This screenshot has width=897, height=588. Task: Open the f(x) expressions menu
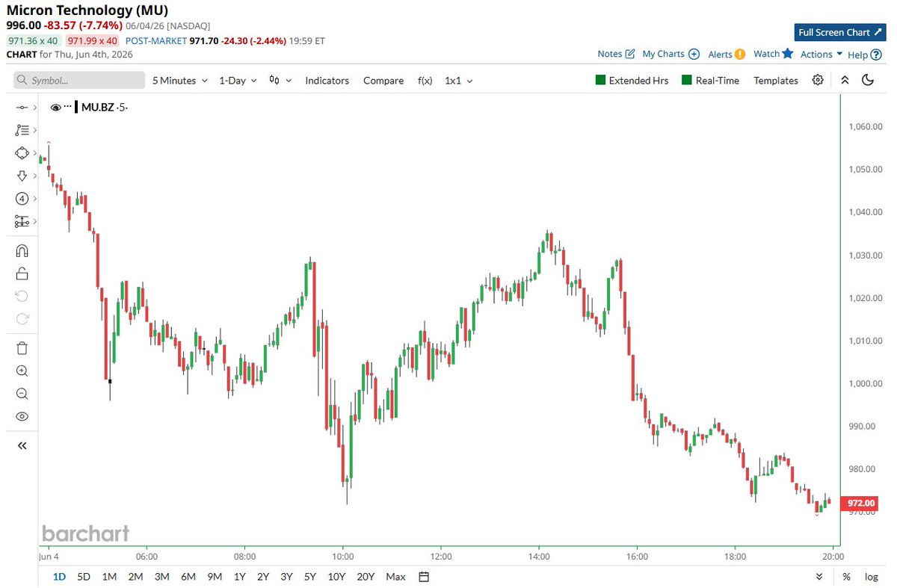coord(425,80)
